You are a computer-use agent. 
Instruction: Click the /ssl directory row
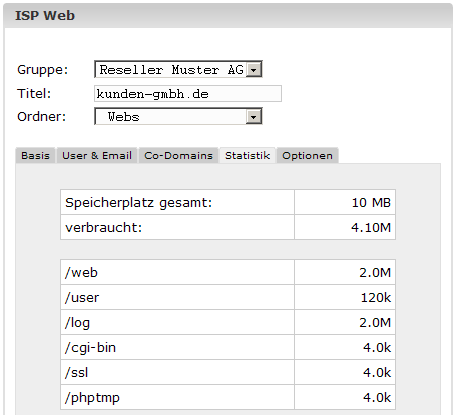[228, 372]
